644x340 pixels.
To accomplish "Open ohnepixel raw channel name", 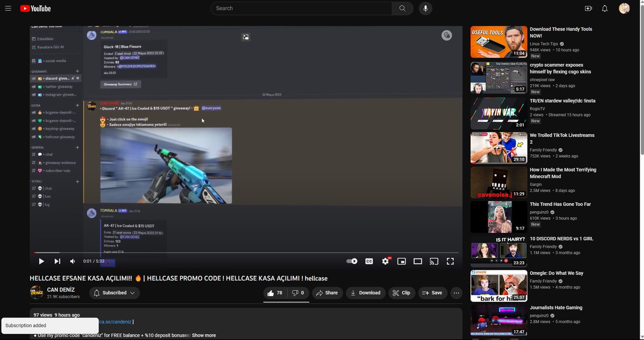I will 542,79.
